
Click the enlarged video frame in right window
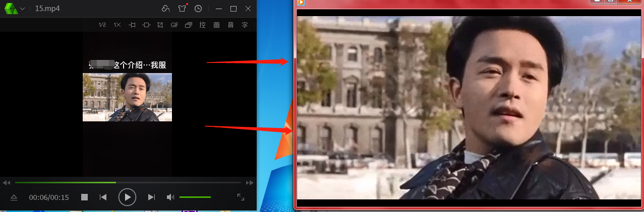pyautogui.click(x=469, y=108)
